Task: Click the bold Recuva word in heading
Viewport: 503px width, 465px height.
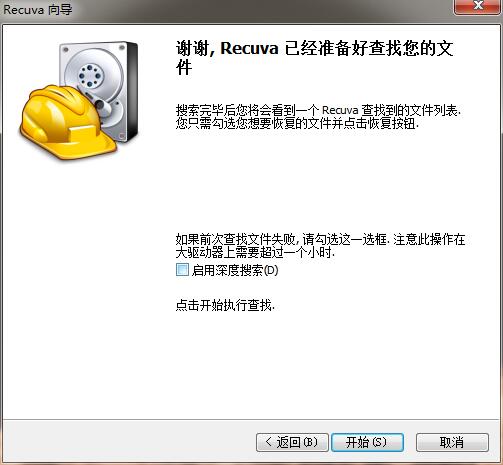Action: 249,49
